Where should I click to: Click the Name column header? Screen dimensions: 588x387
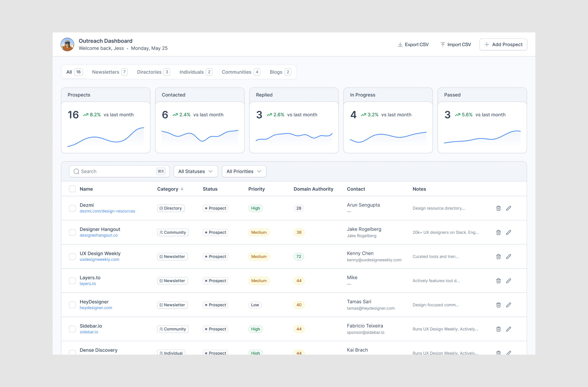point(86,189)
